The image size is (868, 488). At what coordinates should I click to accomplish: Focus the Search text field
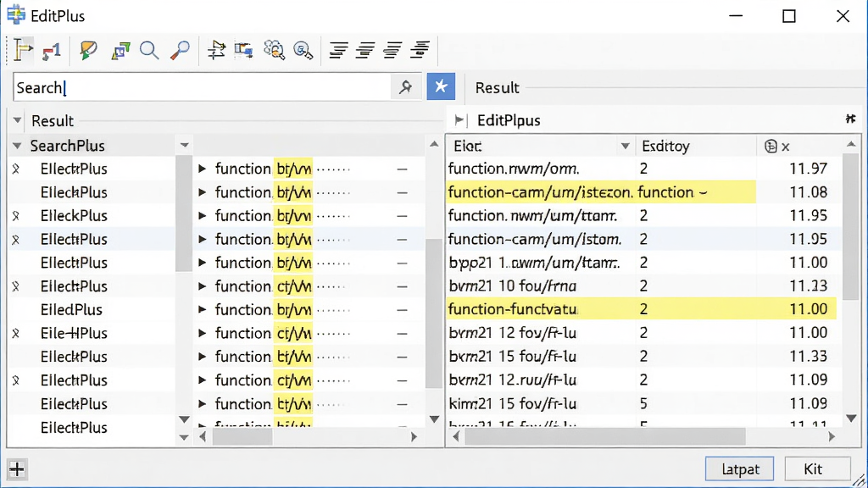tap(202, 87)
